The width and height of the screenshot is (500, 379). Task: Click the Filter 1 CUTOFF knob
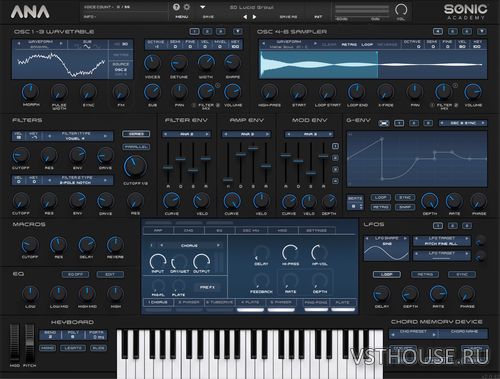[21, 156]
